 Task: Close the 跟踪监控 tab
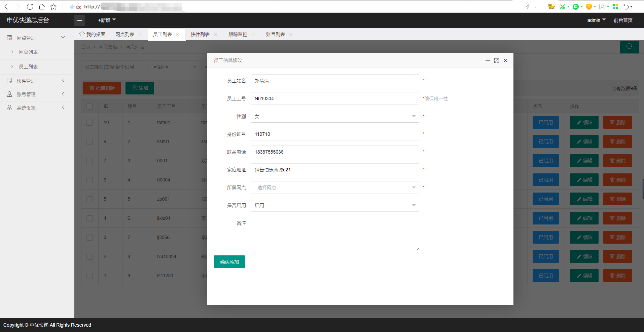[x=253, y=35]
